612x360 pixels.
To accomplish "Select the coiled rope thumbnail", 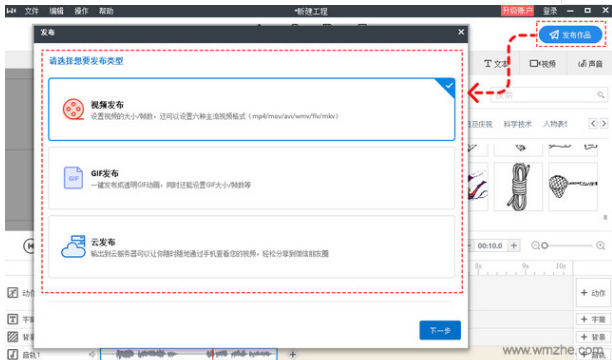I will pos(518,187).
